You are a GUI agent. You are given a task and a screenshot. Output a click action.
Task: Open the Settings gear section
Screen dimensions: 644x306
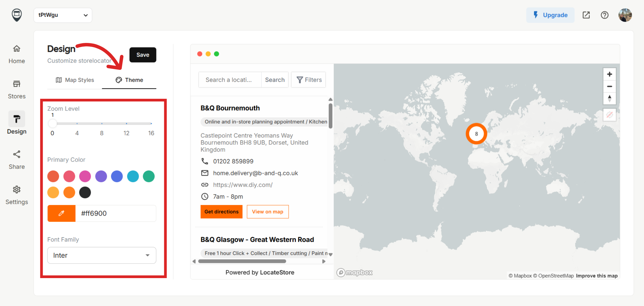[x=17, y=195]
